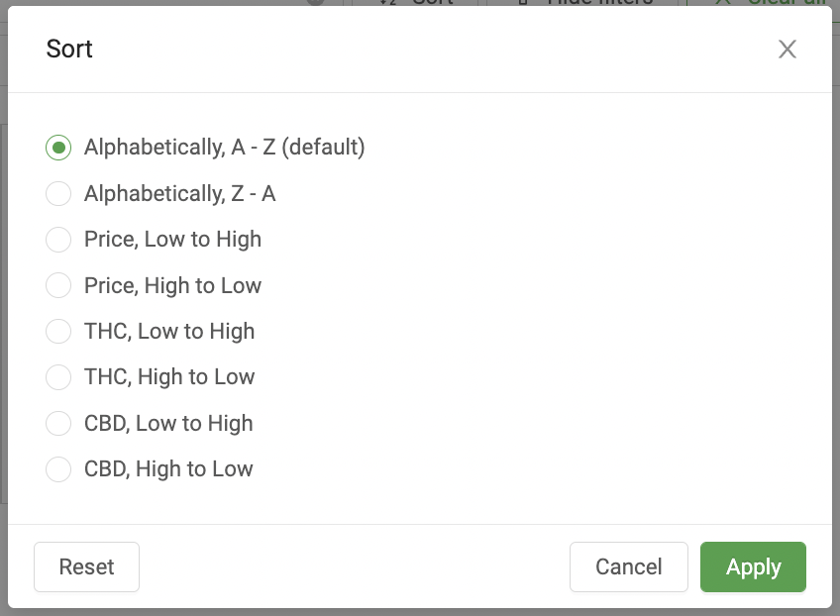Click the "Price, High to Low" label text
Viewport: 840px width, 616px height.
pos(172,286)
